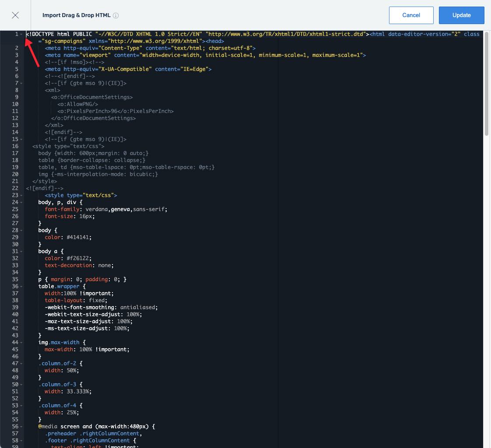Collapse the body, p, div rule fold
This screenshot has height=448, width=491.
tap(20, 202)
